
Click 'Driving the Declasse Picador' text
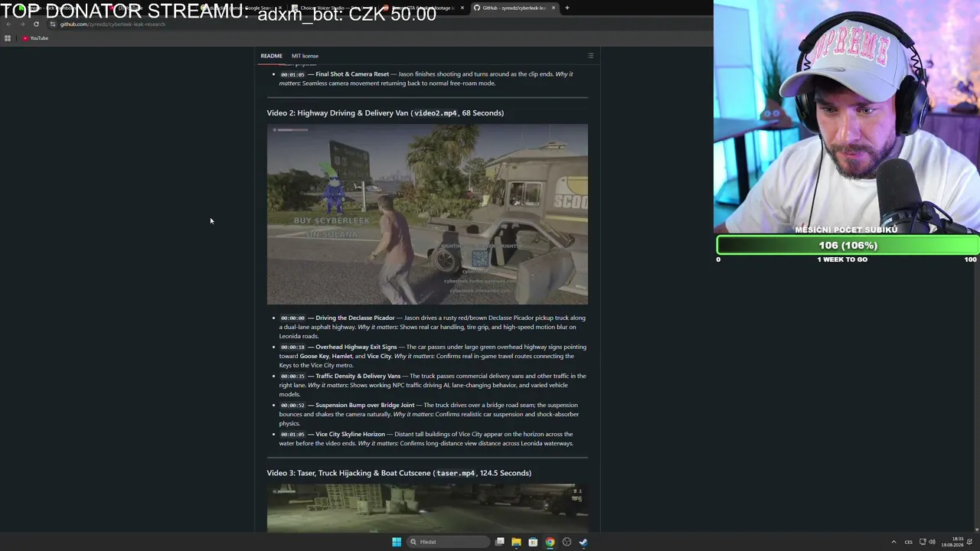(x=355, y=318)
